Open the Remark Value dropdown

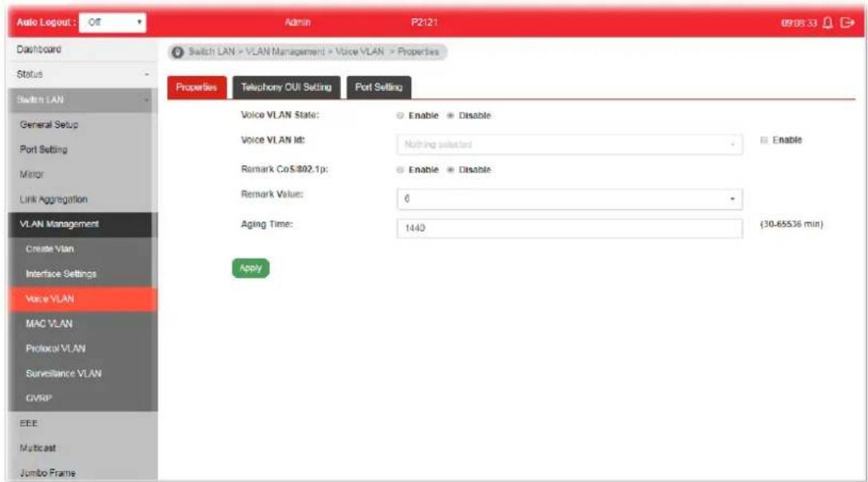pos(569,199)
